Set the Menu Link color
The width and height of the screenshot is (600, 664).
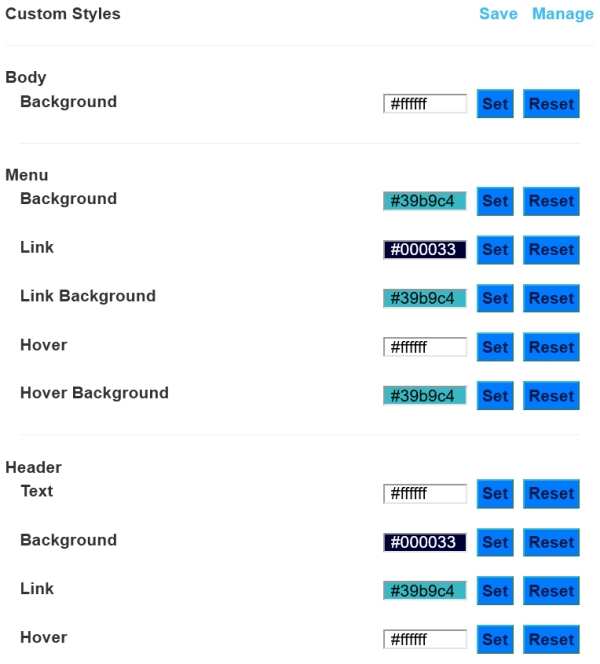[495, 250]
